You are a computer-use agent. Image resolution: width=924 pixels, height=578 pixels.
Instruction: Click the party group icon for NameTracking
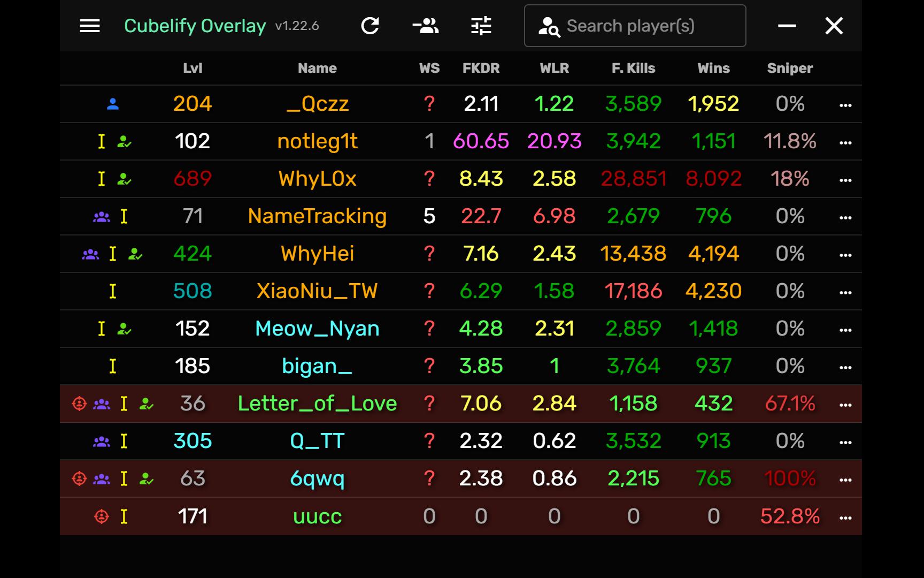coord(102,217)
